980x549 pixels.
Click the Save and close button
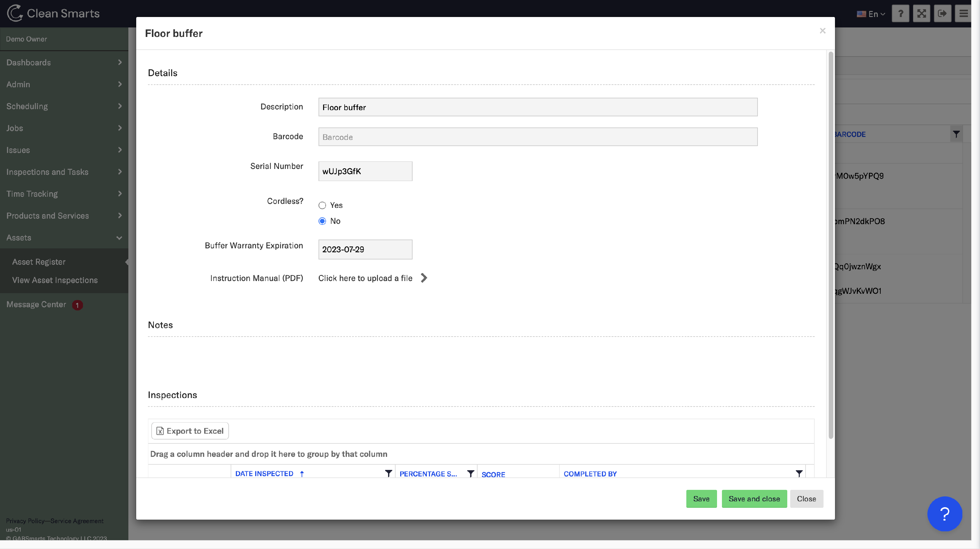click(x=754, y=498)
